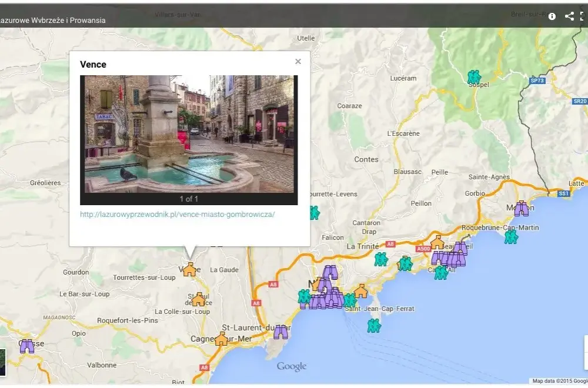This screenshot has width=588, height=388.
Task: Click the Google logo on map
Action: [x=292, y=366]
